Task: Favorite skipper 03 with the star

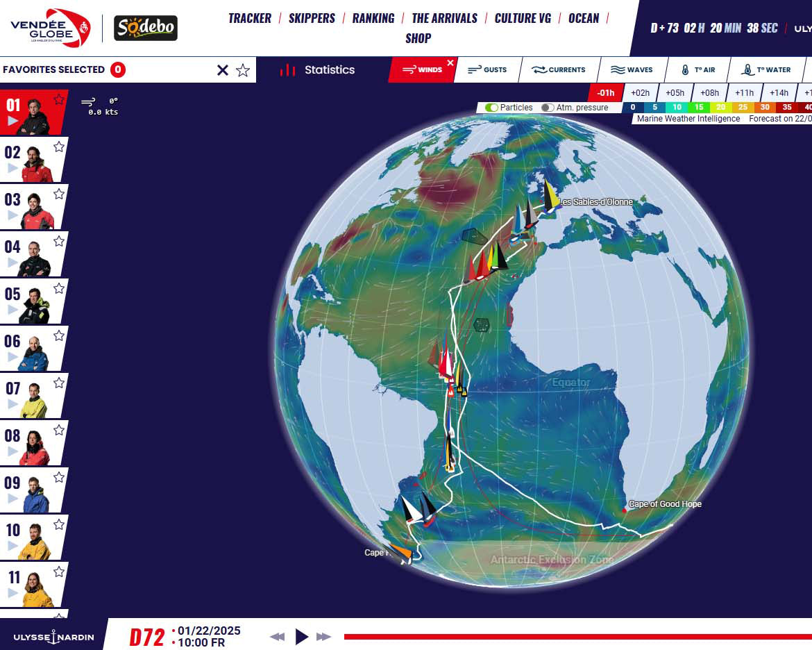Action: point(59,194)
